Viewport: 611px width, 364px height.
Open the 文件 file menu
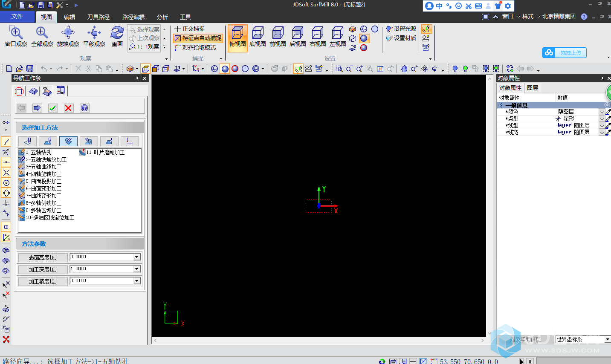click(17, 16)
